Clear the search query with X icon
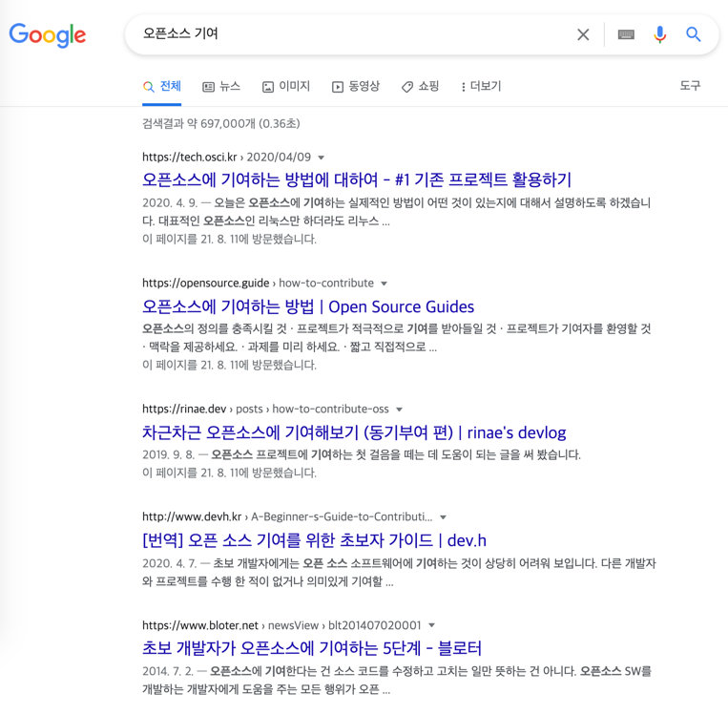 (583, 34)
